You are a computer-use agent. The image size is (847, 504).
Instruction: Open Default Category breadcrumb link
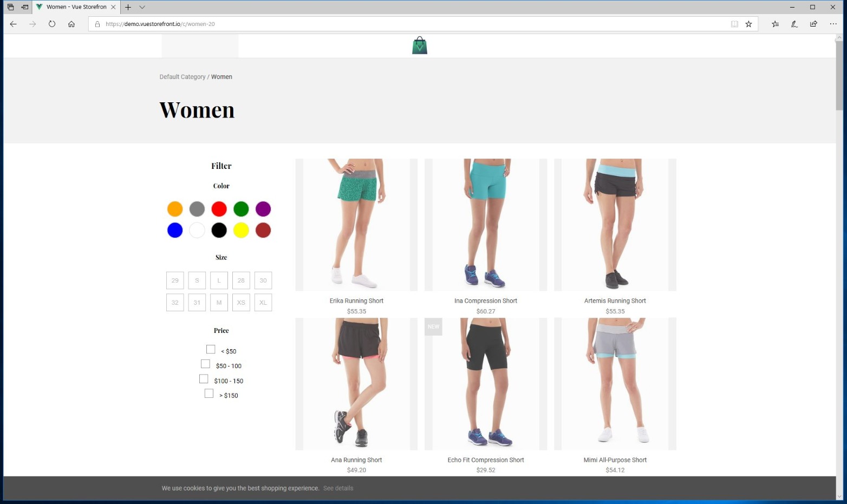pyautogui.click(x=183, y=77)
